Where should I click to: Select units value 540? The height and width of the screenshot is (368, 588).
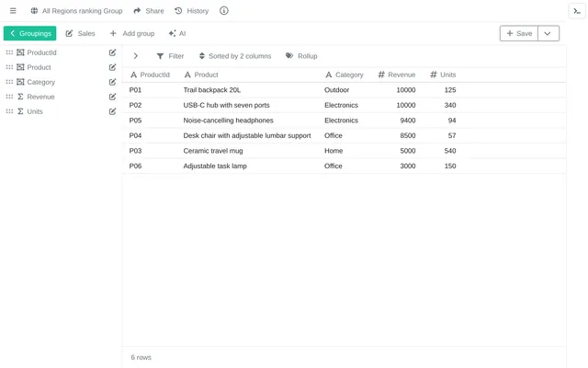450,151
